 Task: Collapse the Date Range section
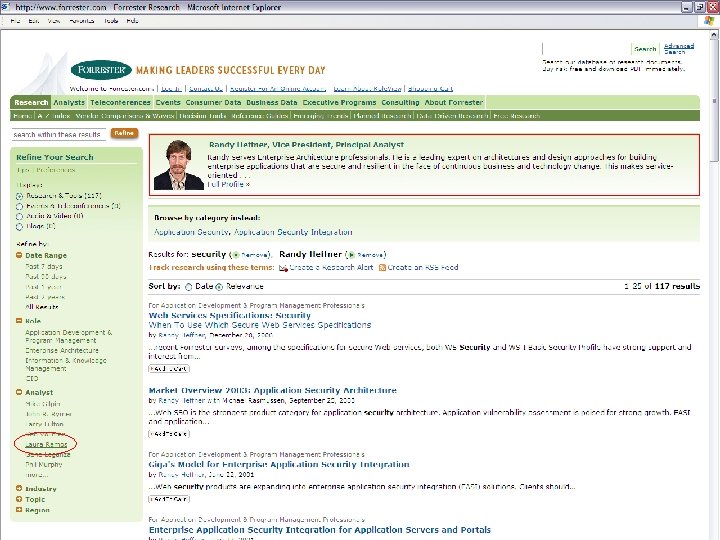[x=19, y=255]
